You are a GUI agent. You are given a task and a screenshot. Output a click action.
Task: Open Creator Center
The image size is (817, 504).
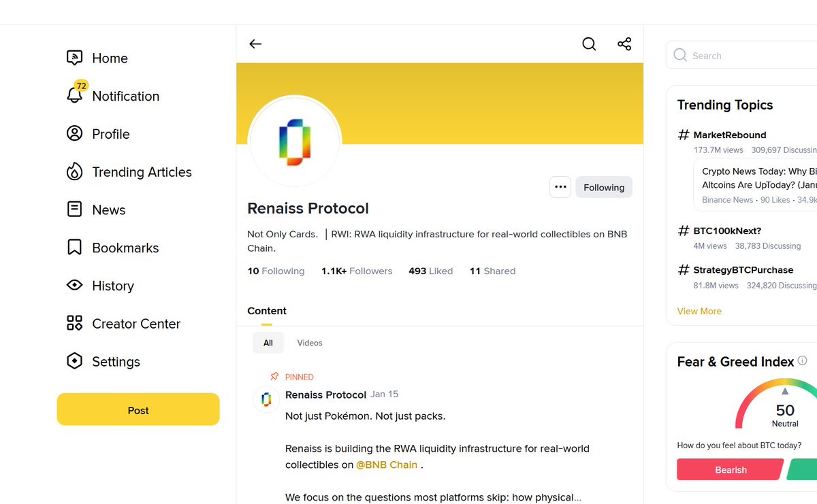(136, 324)
